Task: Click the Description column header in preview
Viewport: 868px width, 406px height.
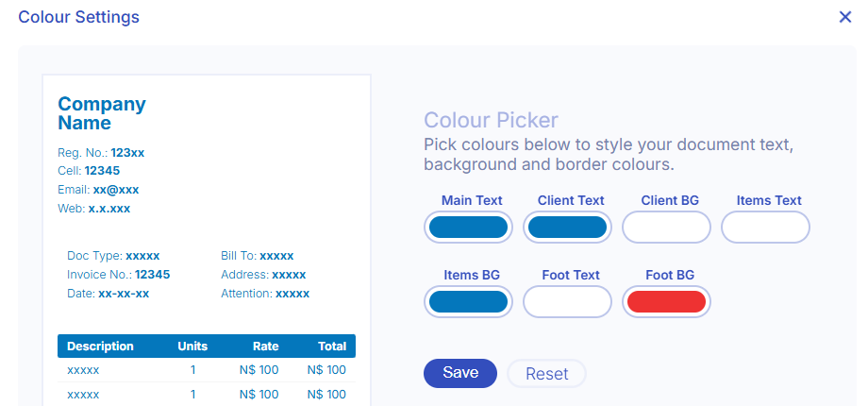Action: 100,346
